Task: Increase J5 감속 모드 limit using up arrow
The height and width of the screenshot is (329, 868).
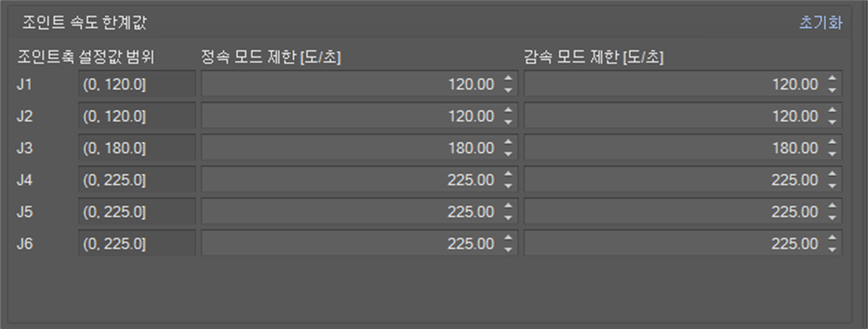Action: (x=832, y=207)
